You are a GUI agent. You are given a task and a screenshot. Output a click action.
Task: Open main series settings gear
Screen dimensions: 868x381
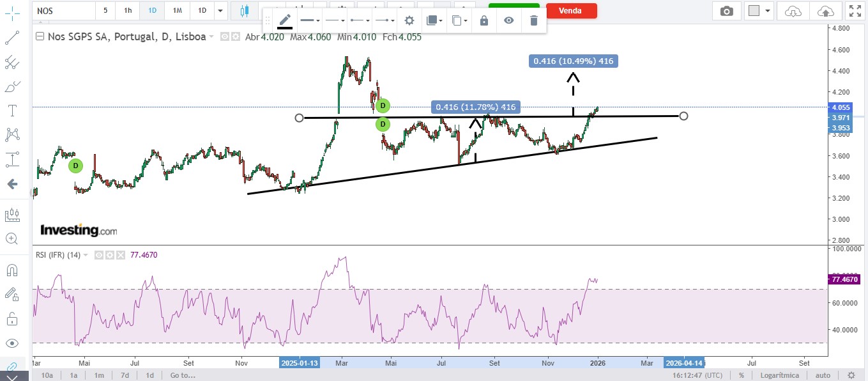(234, 37)
